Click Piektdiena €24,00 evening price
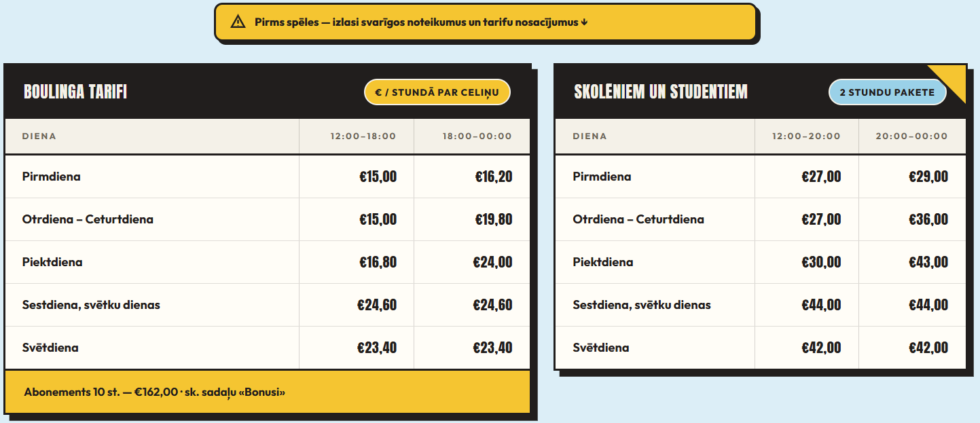The image size is (980, 423). (x=492, y=262)
